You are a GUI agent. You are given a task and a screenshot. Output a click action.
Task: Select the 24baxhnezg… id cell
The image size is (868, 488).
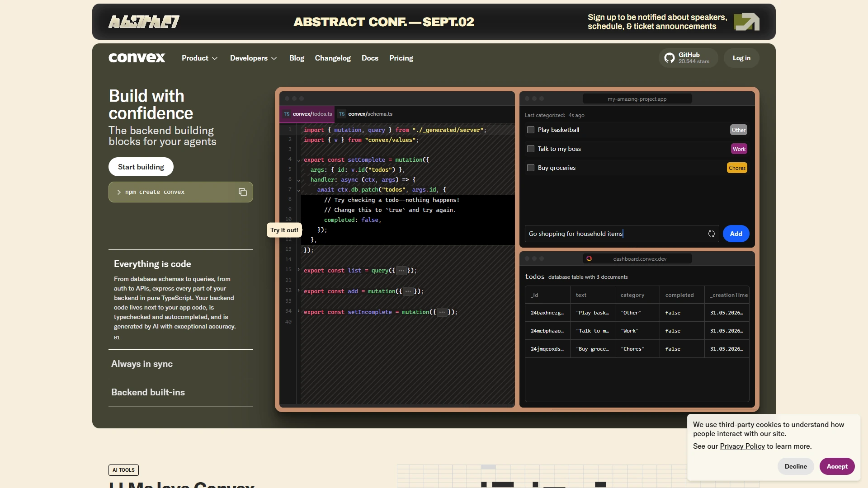(x=547, y=313)
